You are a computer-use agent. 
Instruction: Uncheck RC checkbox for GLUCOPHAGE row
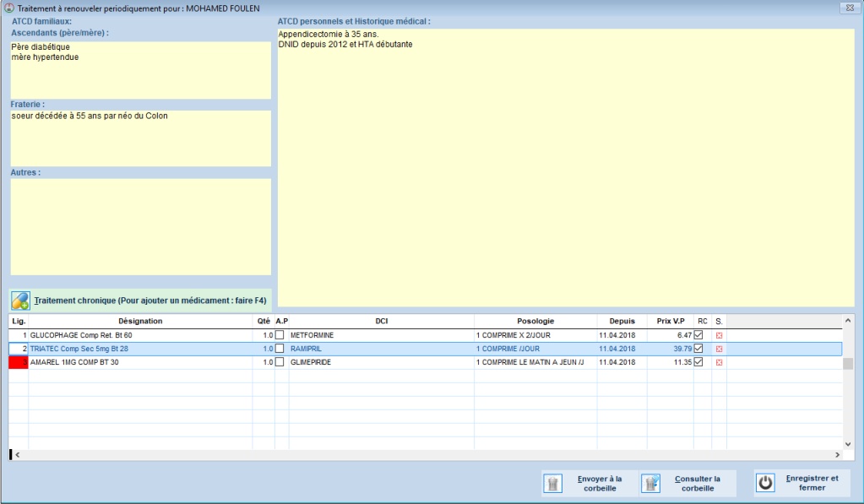pos(698,335)
